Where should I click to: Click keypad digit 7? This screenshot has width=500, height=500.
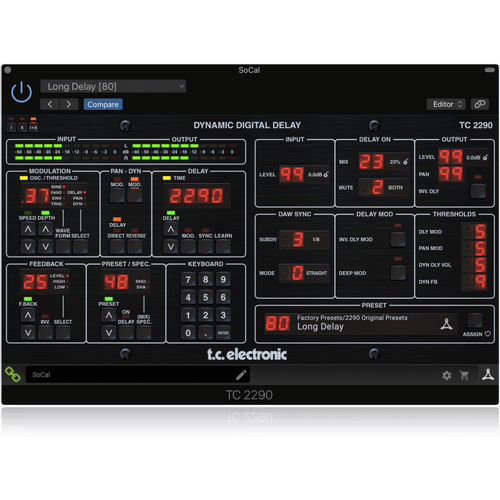[188, 279]
